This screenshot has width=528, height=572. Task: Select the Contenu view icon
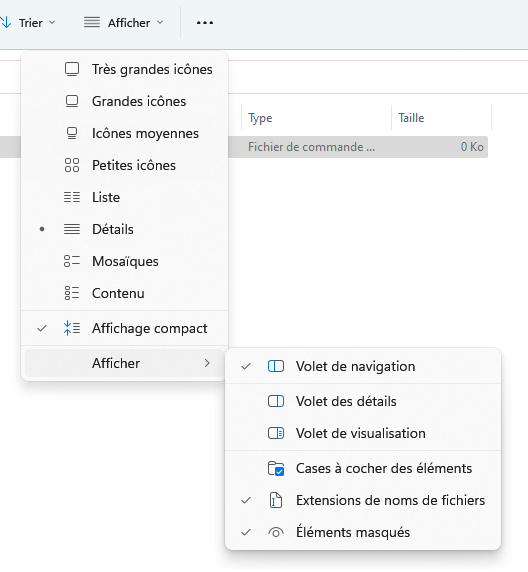coord(72,293)
